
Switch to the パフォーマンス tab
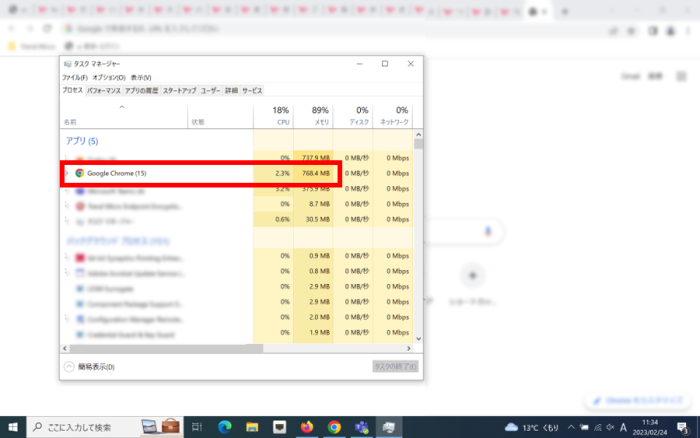[x=104, y=90]
